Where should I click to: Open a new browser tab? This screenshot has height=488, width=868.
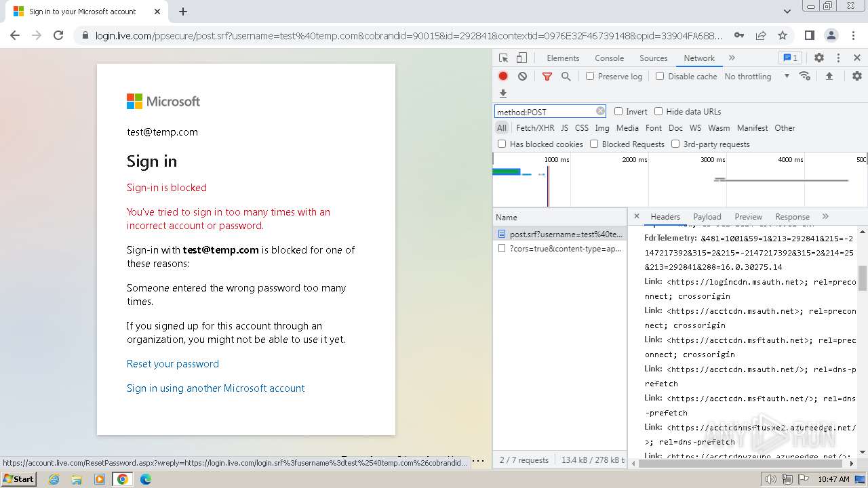[183, 12]
